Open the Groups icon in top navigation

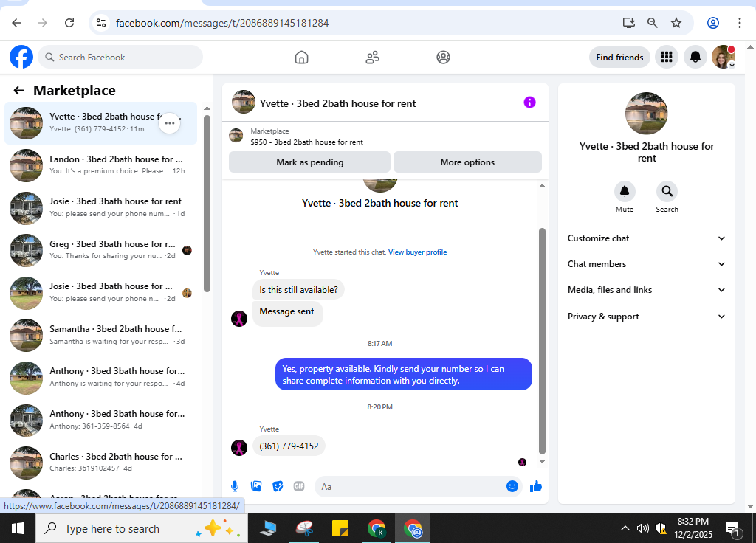tap(443, 58)
